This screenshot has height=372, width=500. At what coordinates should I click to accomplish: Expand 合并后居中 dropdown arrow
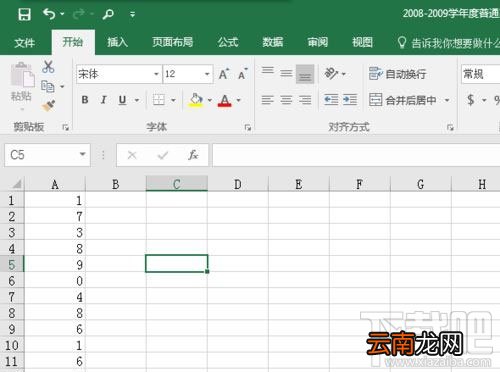tap(447, 100)
